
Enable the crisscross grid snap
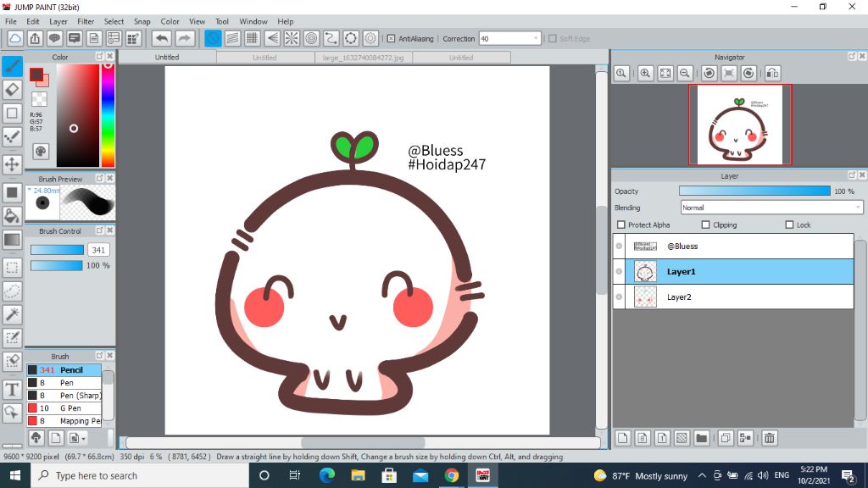tap(253, 38)
